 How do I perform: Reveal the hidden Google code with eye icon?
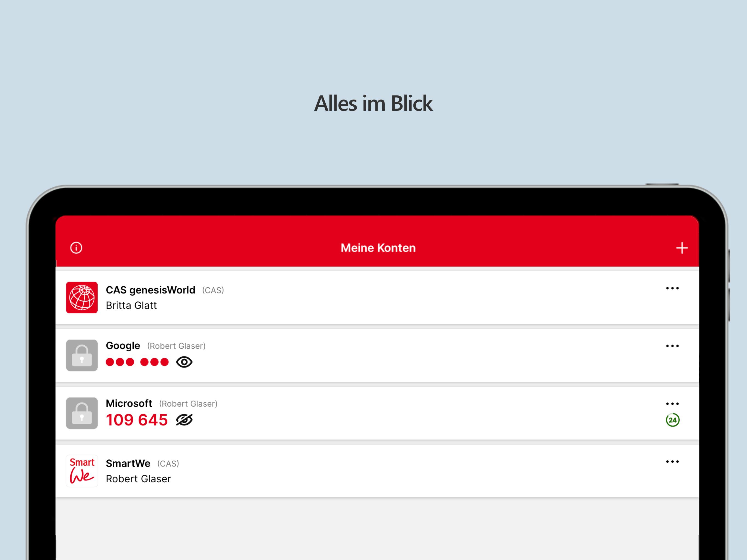point(184,362)
